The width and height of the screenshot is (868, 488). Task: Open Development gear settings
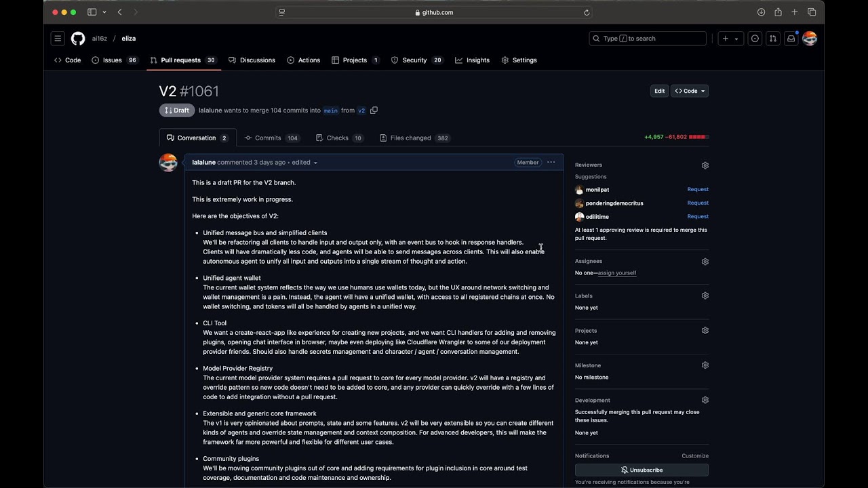705,401
